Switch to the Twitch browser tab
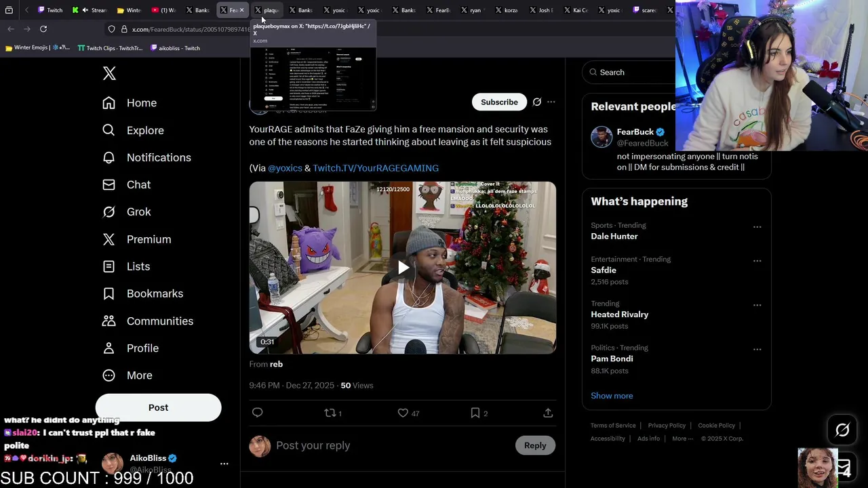 (50, 10)
